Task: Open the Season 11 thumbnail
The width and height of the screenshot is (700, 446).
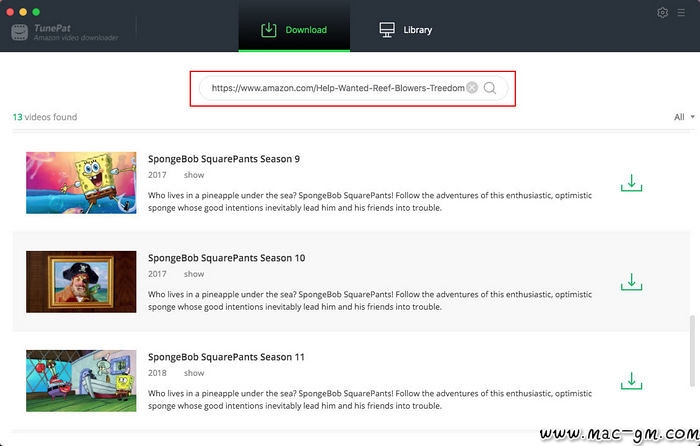Action: coord(81,381)
